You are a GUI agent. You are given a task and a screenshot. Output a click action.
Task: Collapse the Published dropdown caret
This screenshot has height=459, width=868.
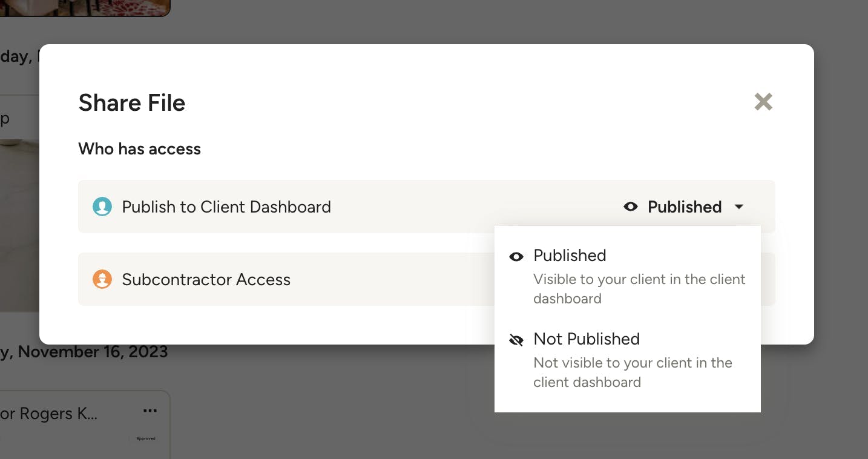coord(739,207)
